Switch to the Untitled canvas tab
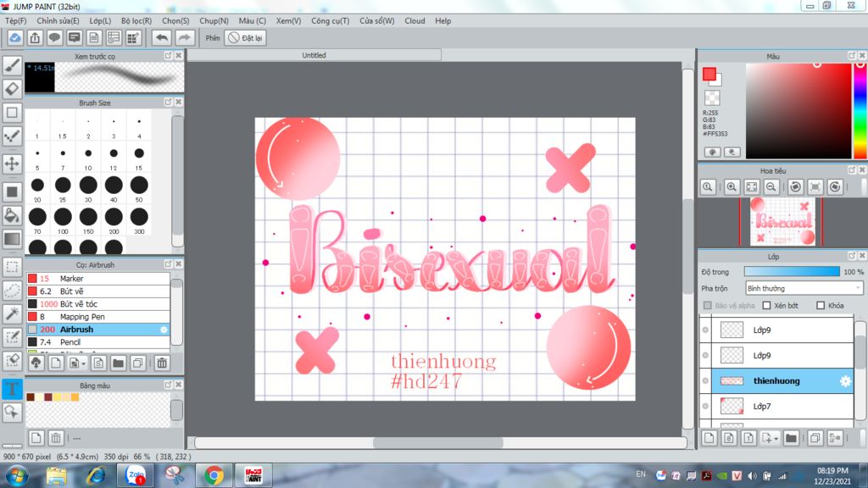This screenshot has width=868, height=488. 314,55
